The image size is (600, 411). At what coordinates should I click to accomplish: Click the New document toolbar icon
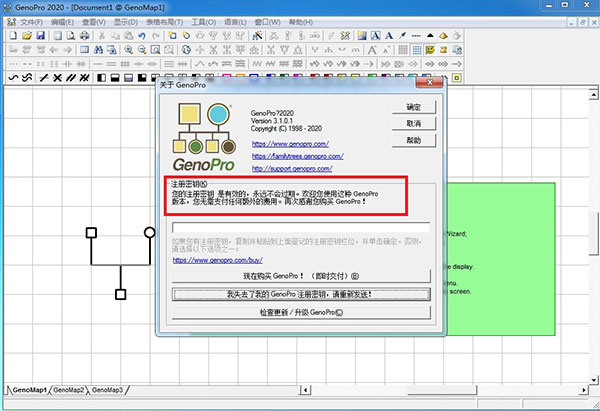pos(13,36)
